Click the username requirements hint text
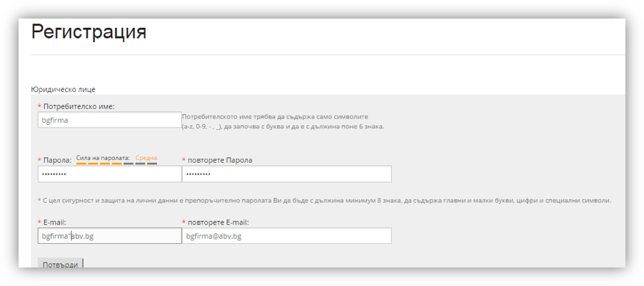Viewport: 644px width, 286px height. pos(283,121)
